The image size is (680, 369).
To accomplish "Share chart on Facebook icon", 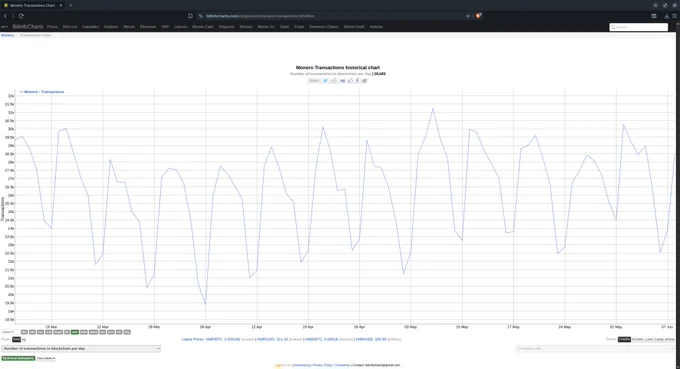I will pyautogui.click(x=357, y=81).
